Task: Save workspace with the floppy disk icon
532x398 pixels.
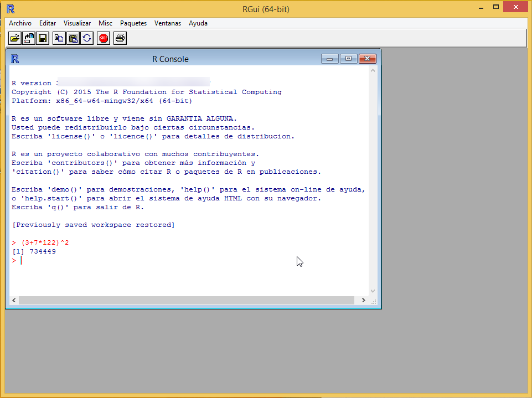Action: [x=43, y=38]
